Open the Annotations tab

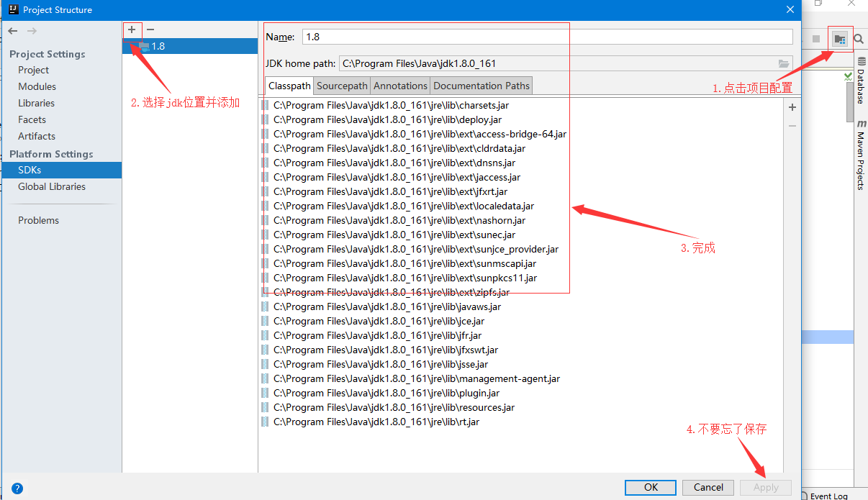tap(400, 86)
